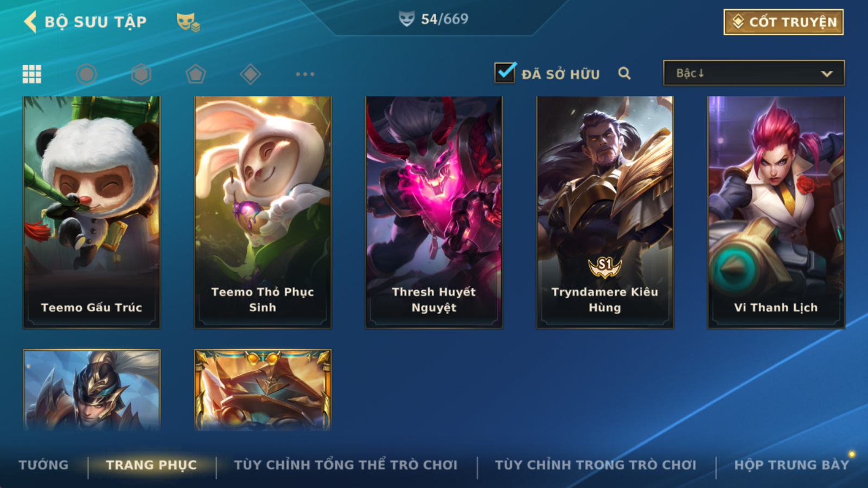Open skin search with the magnifier icon

624,73
